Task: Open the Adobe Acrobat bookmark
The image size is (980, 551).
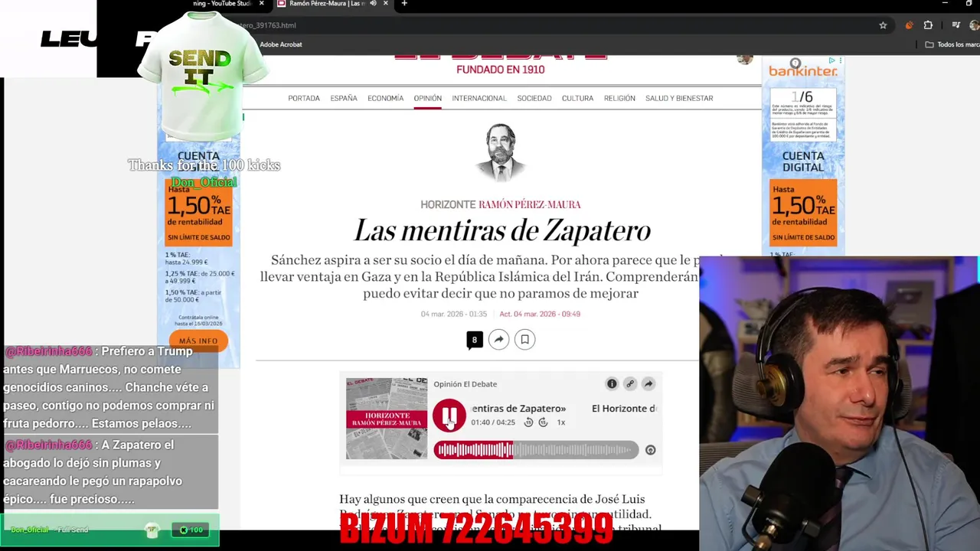Action: click(281, 44)
